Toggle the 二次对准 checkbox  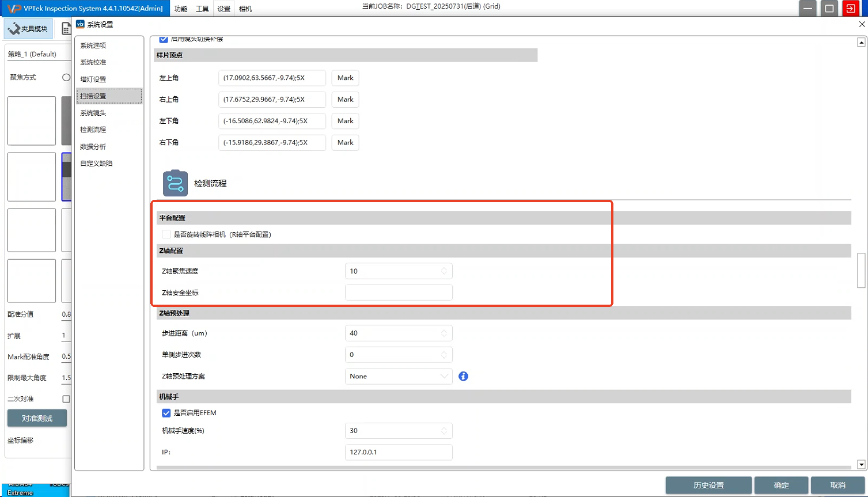pyautogui.click(x=66, y=399)
